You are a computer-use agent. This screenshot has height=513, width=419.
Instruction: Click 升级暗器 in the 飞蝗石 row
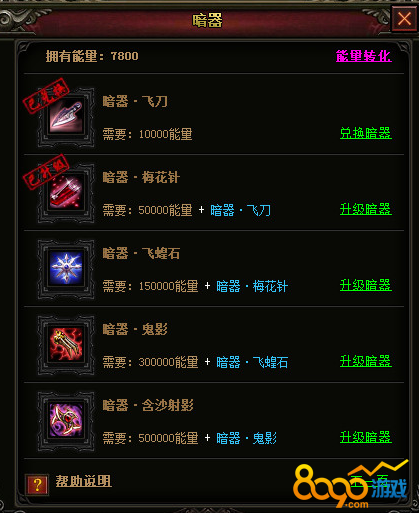(x=366, y=285)
